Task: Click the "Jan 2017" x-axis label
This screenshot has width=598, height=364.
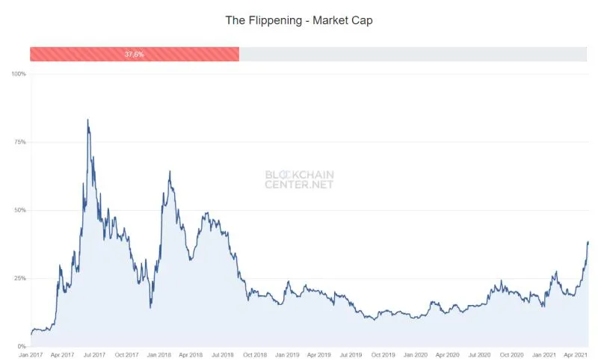Action: (30, 354)
